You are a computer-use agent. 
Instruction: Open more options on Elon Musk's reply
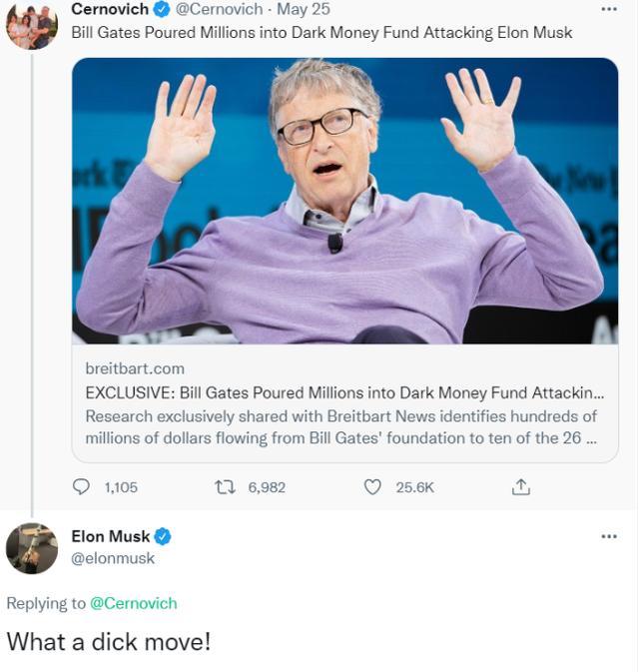[609, 537]
